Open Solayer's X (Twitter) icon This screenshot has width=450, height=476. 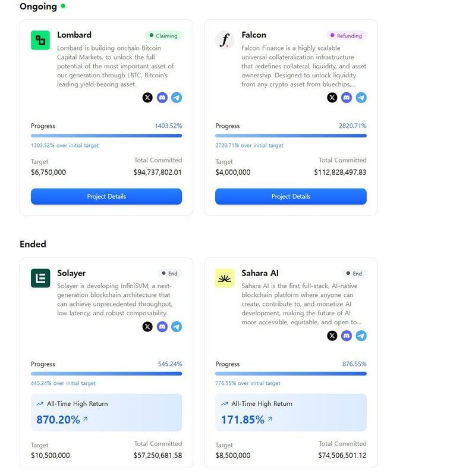147,327
